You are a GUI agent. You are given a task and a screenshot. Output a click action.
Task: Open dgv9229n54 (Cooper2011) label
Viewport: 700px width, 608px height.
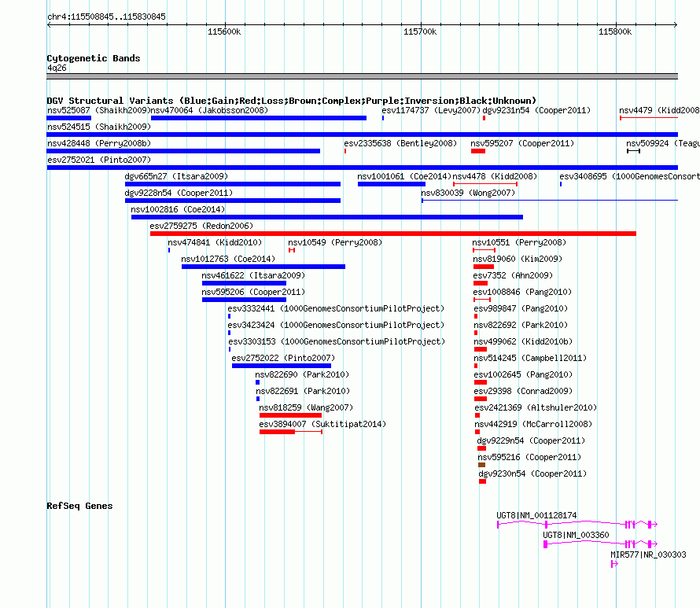click(x=531, y=440)
